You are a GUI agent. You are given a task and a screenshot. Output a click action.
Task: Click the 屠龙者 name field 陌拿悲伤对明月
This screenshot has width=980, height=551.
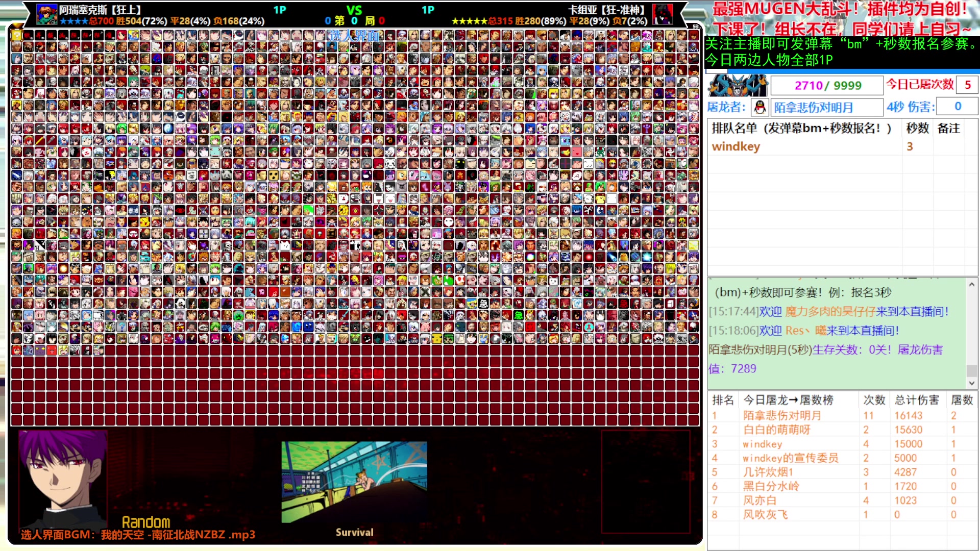(827, 107)
